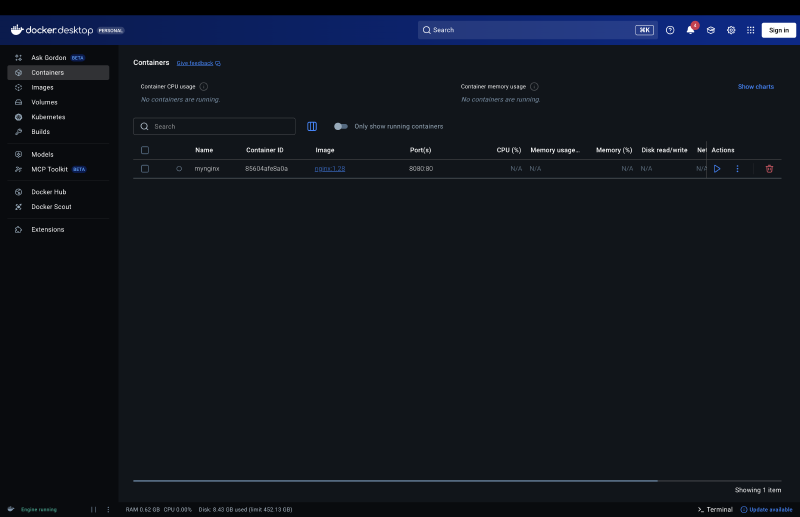800x517 pixels.
Task: Check the mynginx row checkbox
Action: click(145, 168)
